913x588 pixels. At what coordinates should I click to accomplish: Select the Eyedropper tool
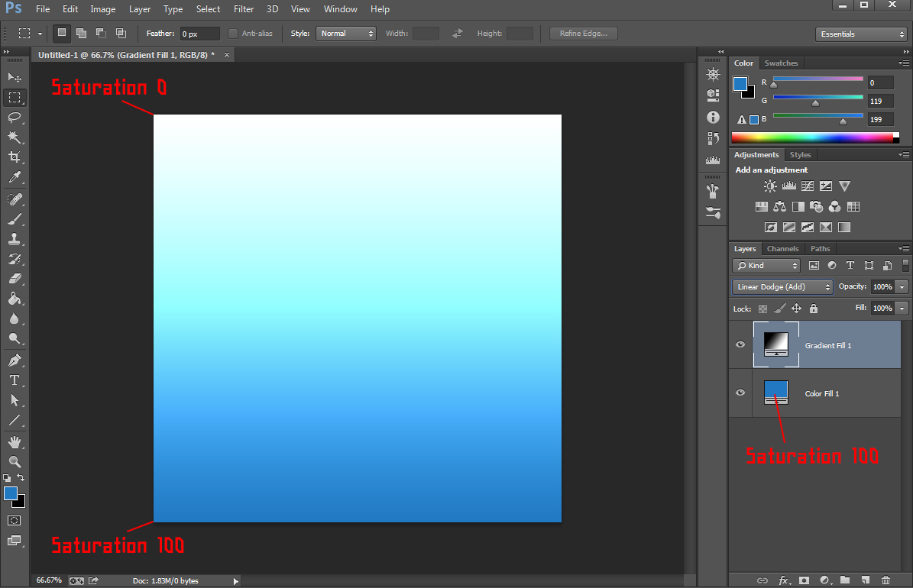15,177
